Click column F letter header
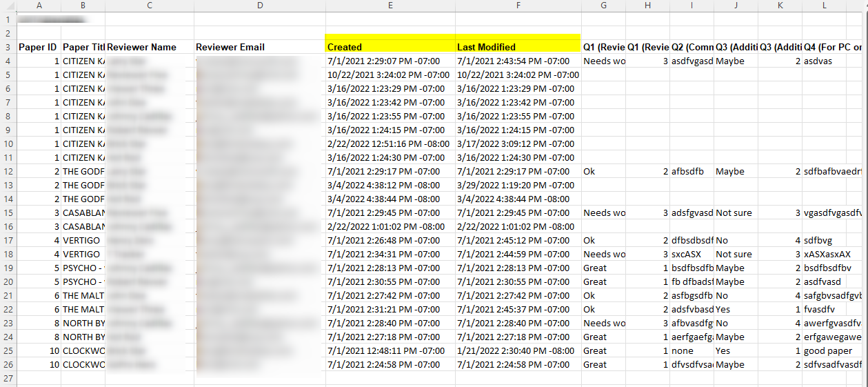This screenshot has height=387, width=868. (518, 6)
